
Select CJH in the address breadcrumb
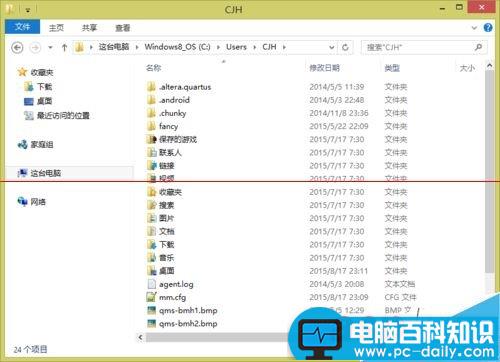click(x=269, y=47)
